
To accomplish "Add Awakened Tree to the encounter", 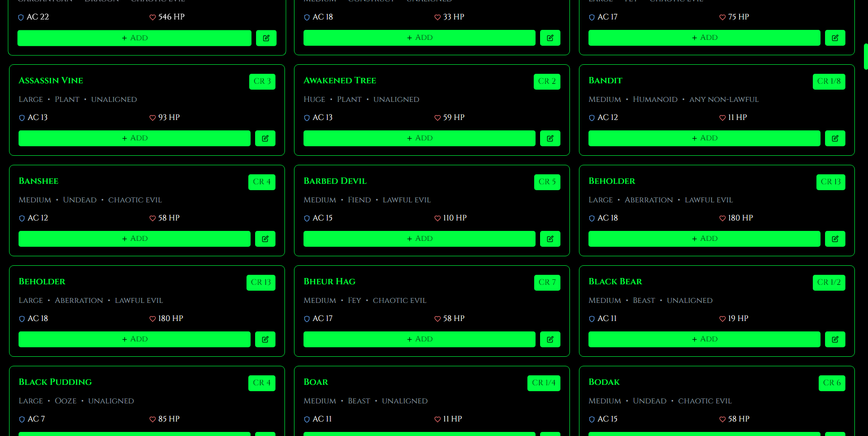I will (x=419, y=139).
